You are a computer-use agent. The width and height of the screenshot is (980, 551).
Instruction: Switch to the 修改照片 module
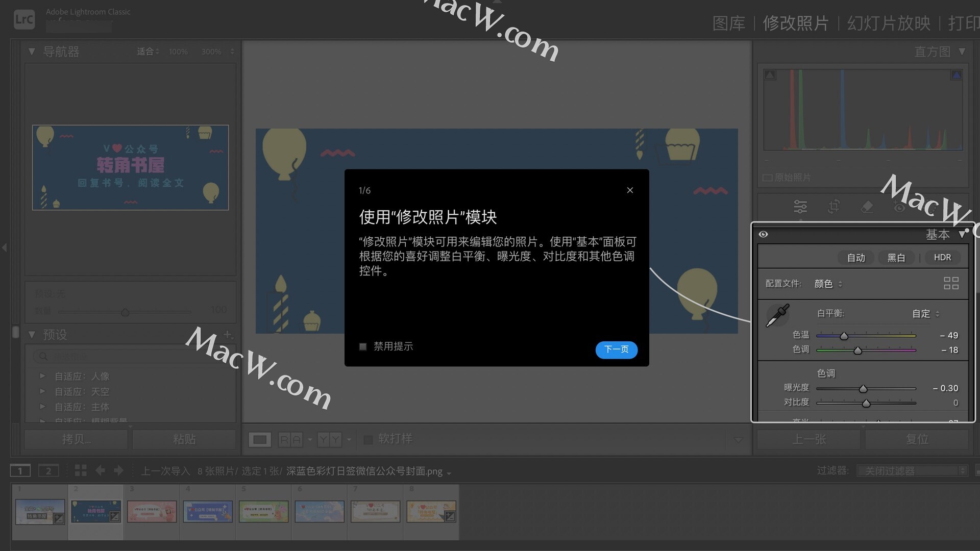pyautogui.click(x=796, y=23)
